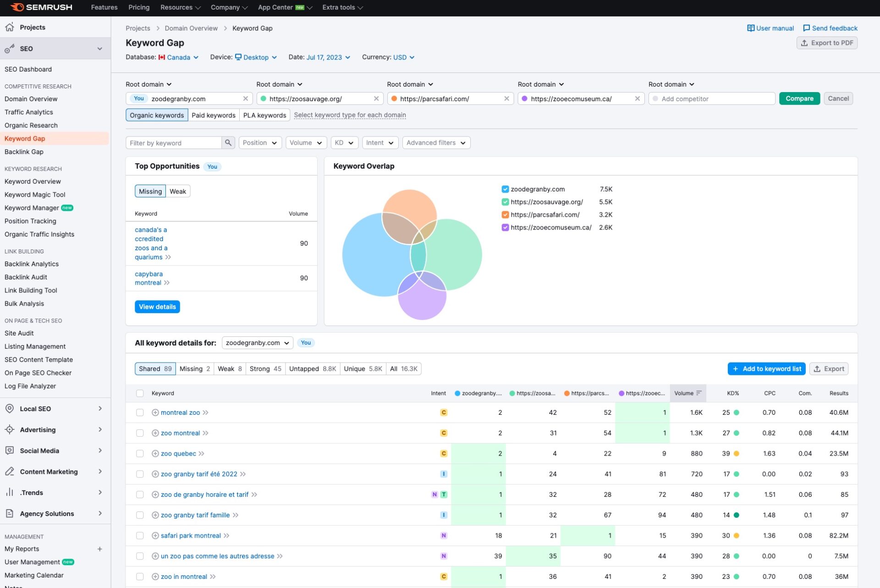Open the Intent filter dropdown
The height and width of the screenshot is (588, 880).
point(380,143)
